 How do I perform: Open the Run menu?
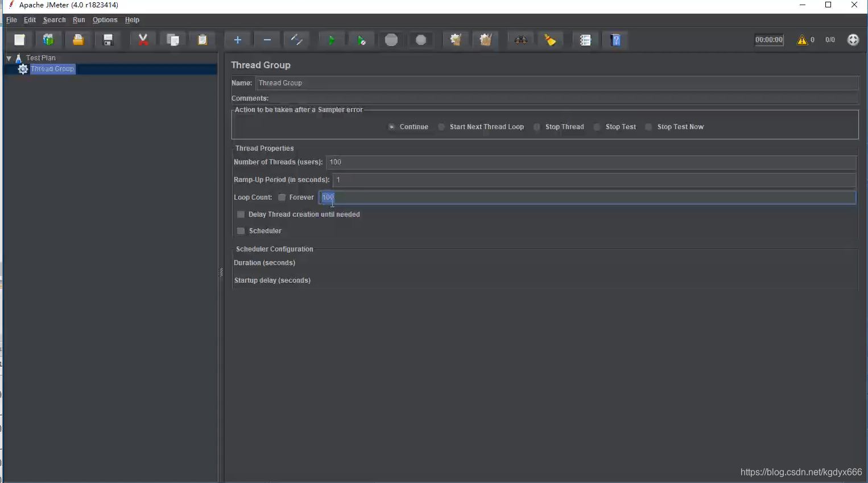click(79, 20)
